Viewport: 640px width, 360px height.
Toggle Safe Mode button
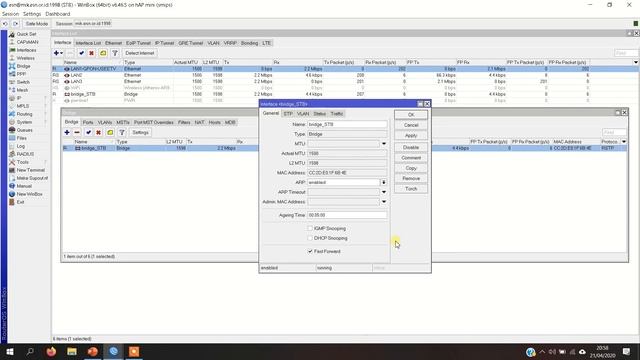click(x=37, y=24)
